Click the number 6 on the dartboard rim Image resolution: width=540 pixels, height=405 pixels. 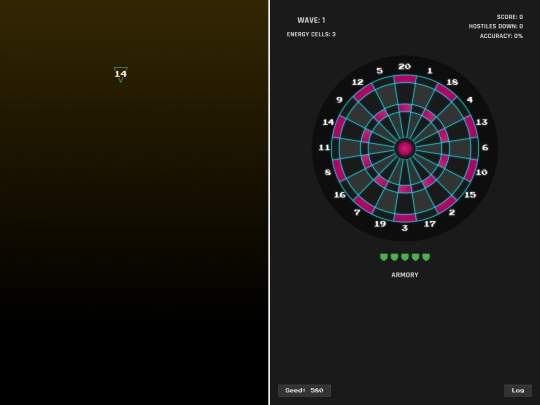click(485, 147)
